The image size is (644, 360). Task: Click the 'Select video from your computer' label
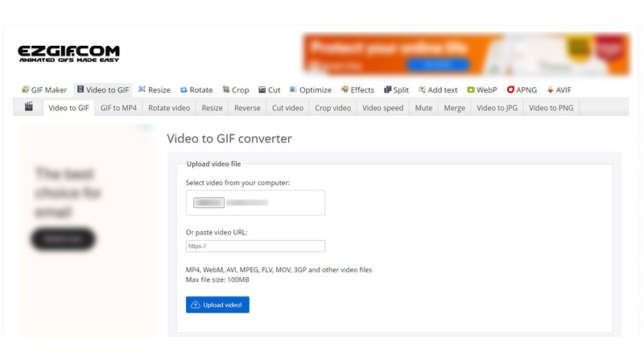237,183
